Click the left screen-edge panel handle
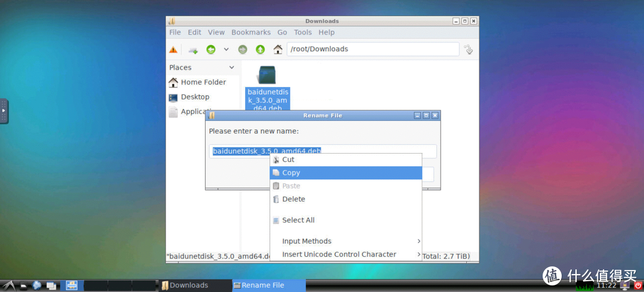 click(x=4, y=111)
